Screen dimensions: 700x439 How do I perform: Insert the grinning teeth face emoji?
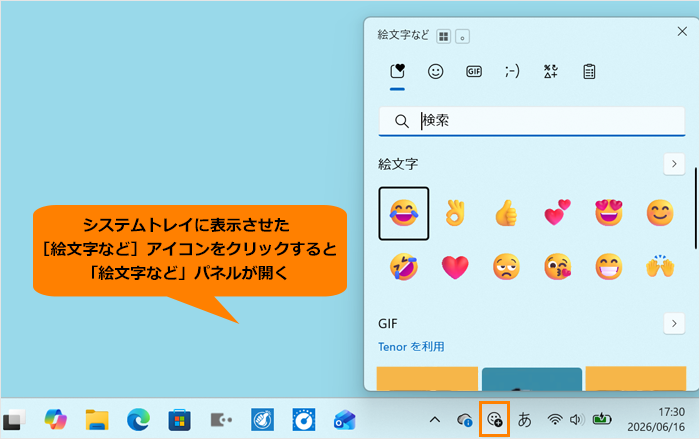pyautogui.click(x=609, y=267)
